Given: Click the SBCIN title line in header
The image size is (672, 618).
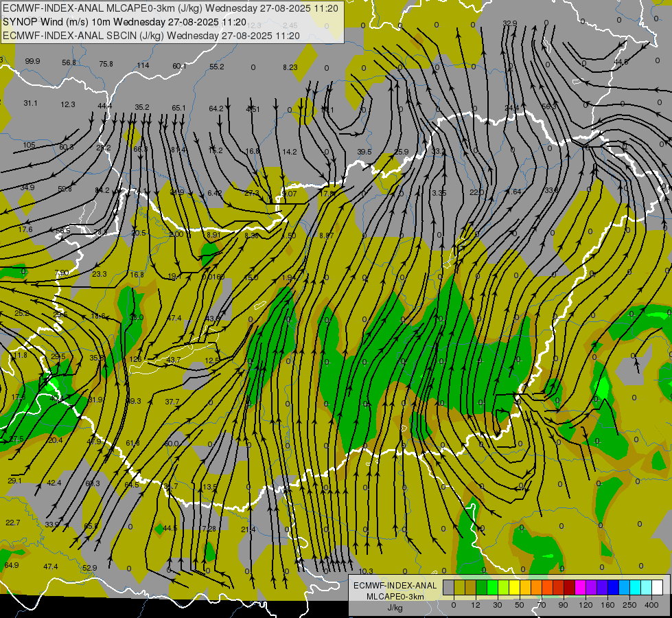Looking at the screenshot, I should [151, 36].
